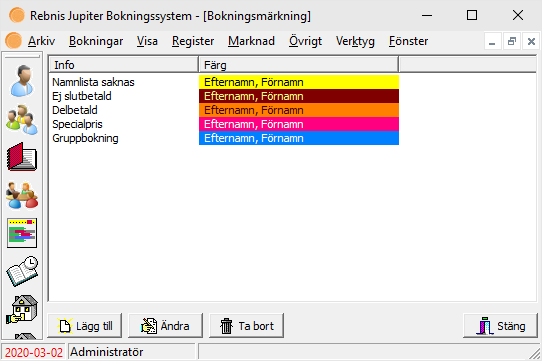Select the pink Specialpris color cell
The height and width of the screenshot is (361, 542).
click(x=299, y=124)
